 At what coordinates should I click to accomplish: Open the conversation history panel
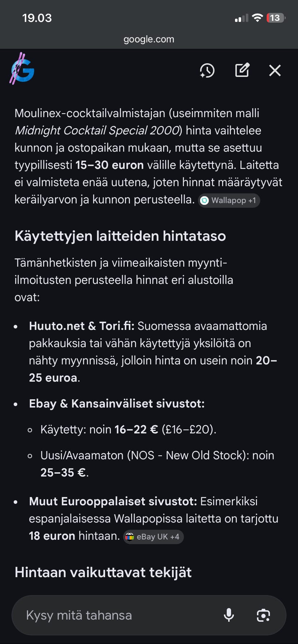pos(207,70)
